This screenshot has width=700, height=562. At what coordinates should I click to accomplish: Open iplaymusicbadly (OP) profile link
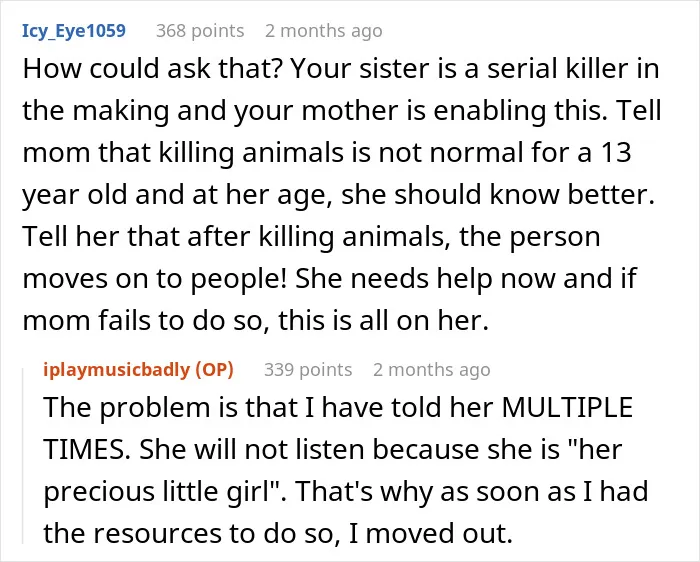(x=138, y=370)
